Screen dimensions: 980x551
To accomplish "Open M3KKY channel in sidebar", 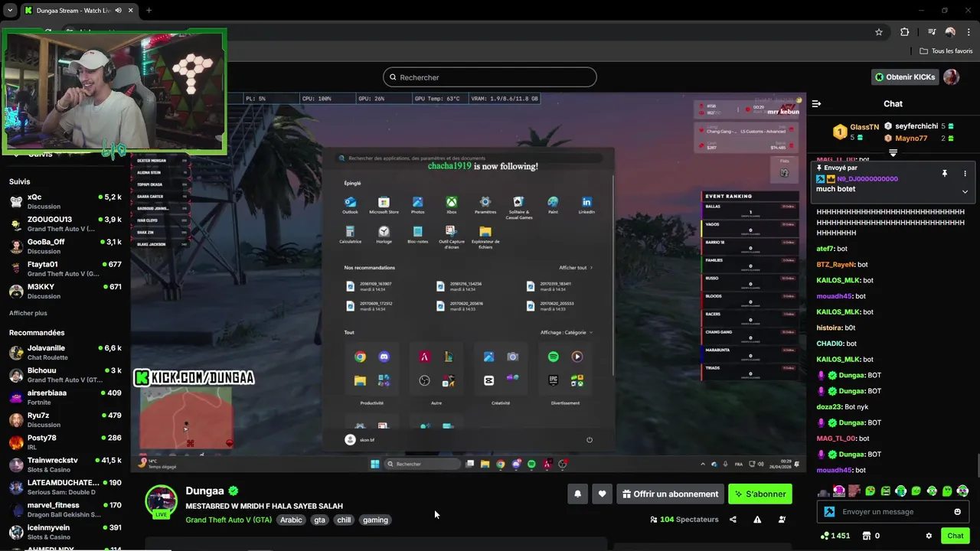I will pos(65,292).
